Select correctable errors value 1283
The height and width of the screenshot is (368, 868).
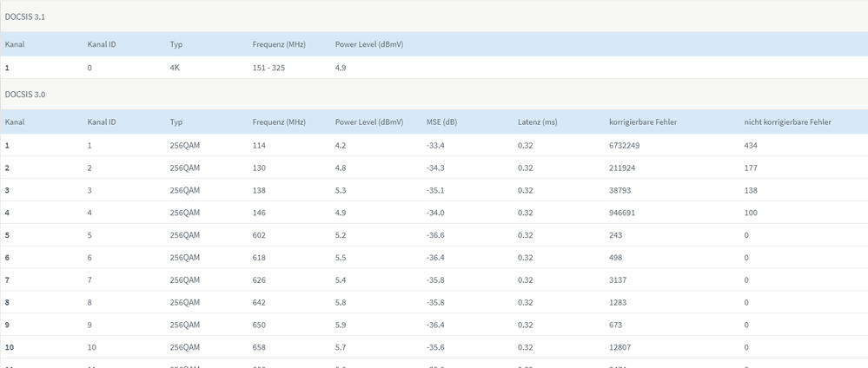pyautogui.click(x=618, y=302)
